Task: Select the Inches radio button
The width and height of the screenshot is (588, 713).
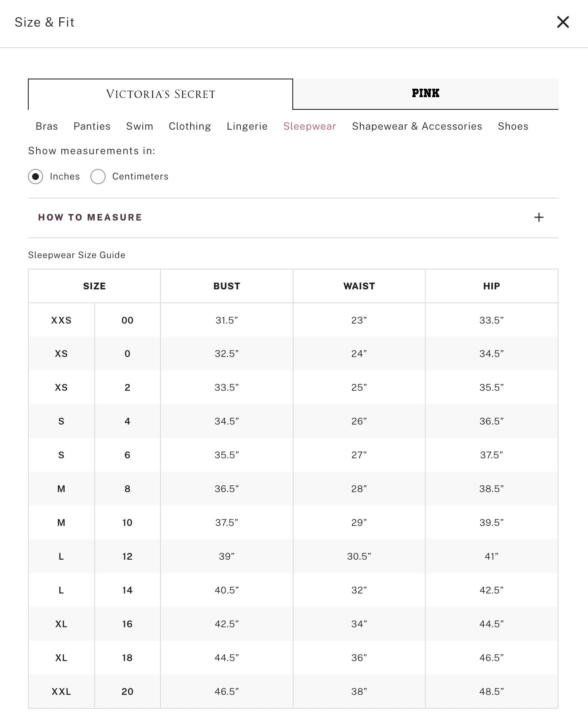Action: click(35, 177)
